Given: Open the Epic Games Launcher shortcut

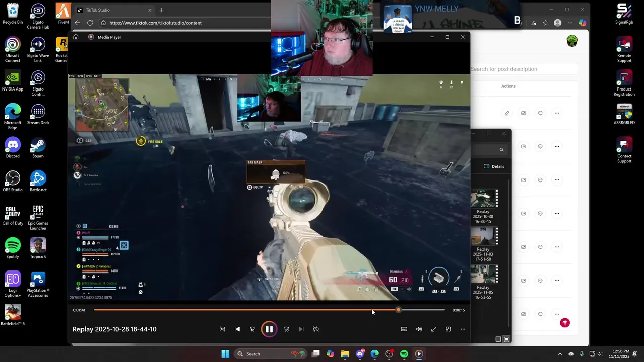Looking at the screenshot, I should coord(38,218).
